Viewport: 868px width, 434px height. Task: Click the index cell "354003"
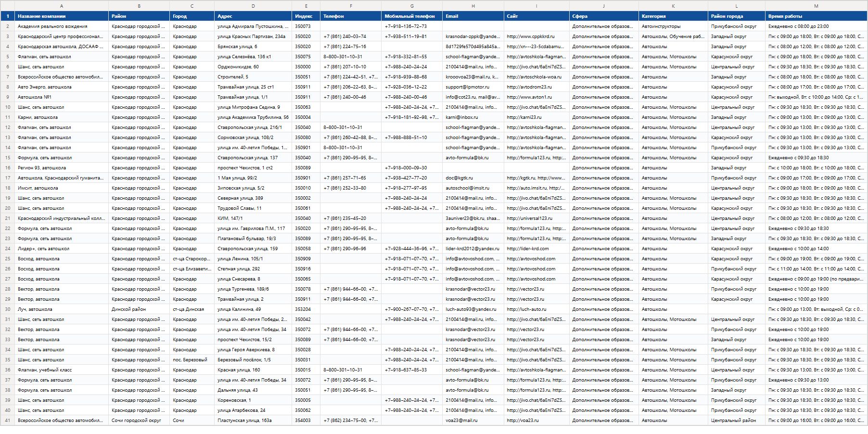tap(306, 420)
